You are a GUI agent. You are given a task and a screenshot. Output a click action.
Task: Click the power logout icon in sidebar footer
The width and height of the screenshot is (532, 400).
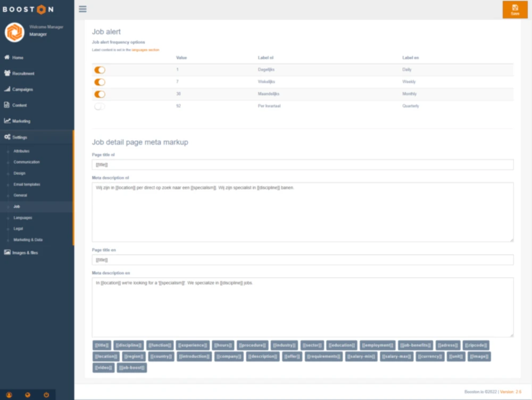46,395
